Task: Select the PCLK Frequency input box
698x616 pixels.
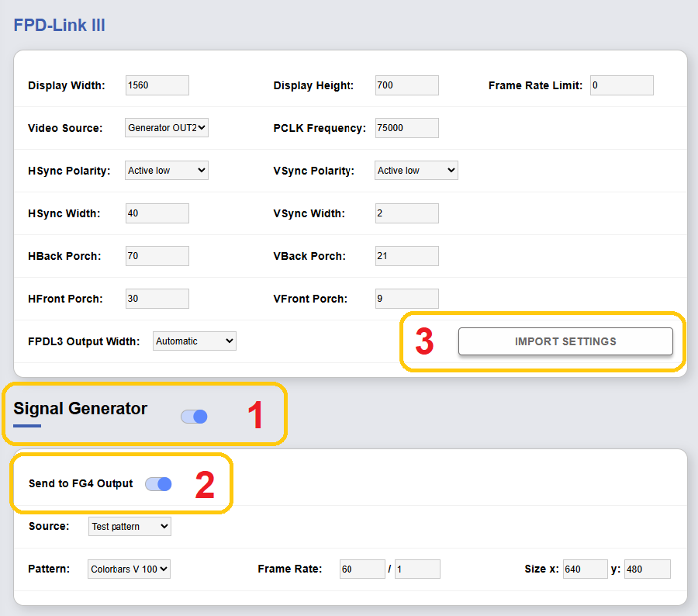Action: pyautogui.click(x=406, y=128)
